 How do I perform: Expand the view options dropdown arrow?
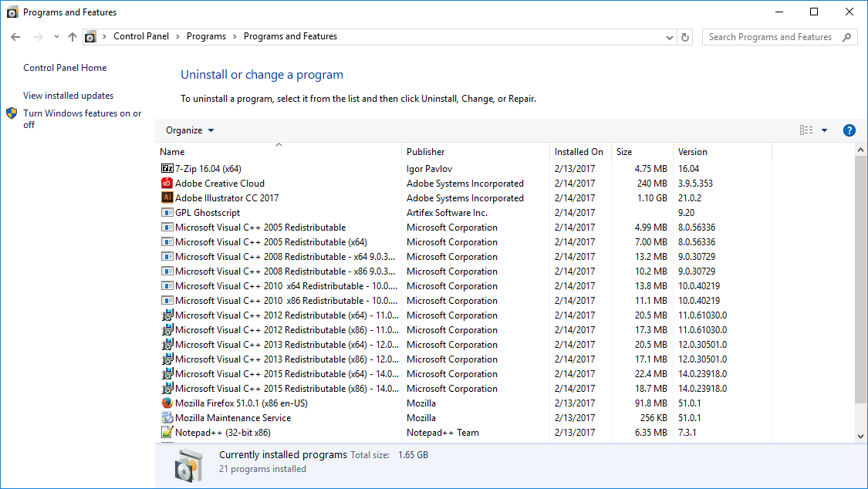point(824,130)
